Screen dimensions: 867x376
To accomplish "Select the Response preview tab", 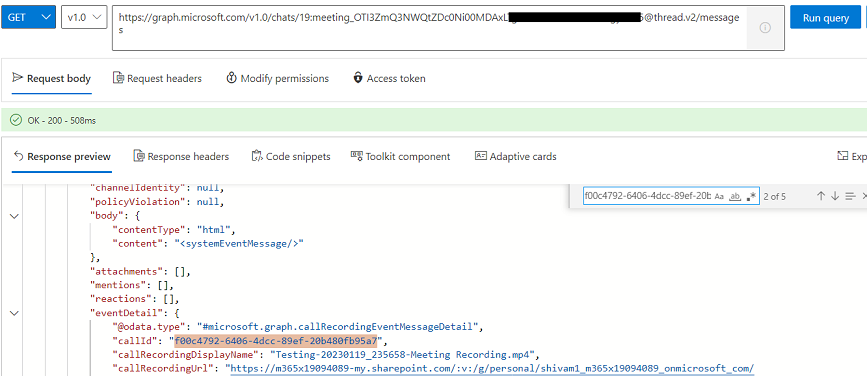I will (62, 156).
